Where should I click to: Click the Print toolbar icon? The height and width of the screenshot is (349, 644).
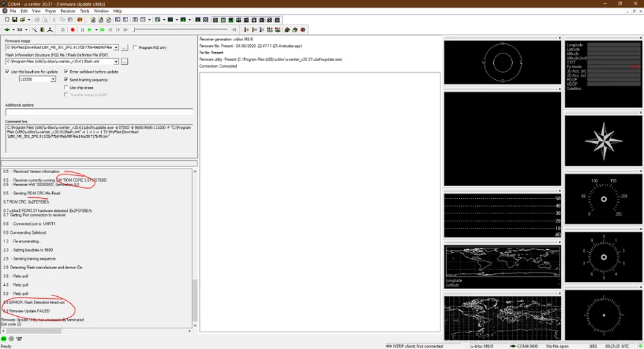pos(37,20)
